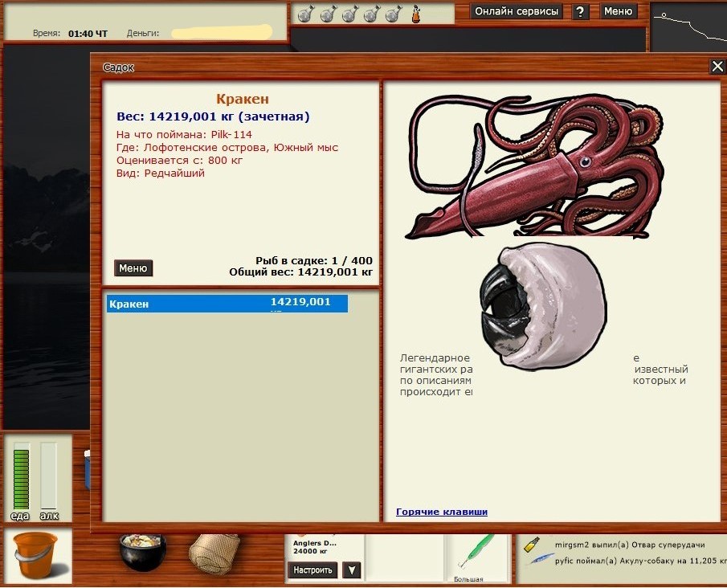Expand the dropdown arrow beside Настроить

(351, 570)
